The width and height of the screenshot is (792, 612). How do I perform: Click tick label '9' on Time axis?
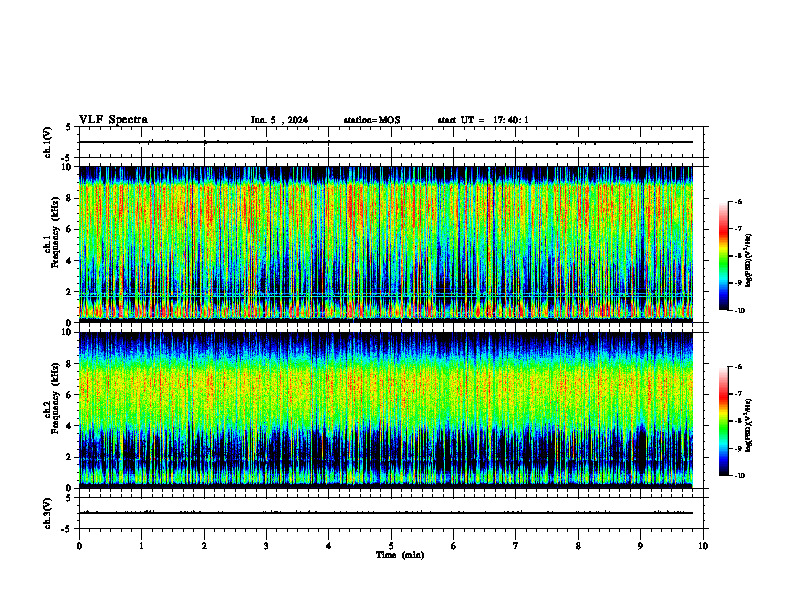click(640, 546)
